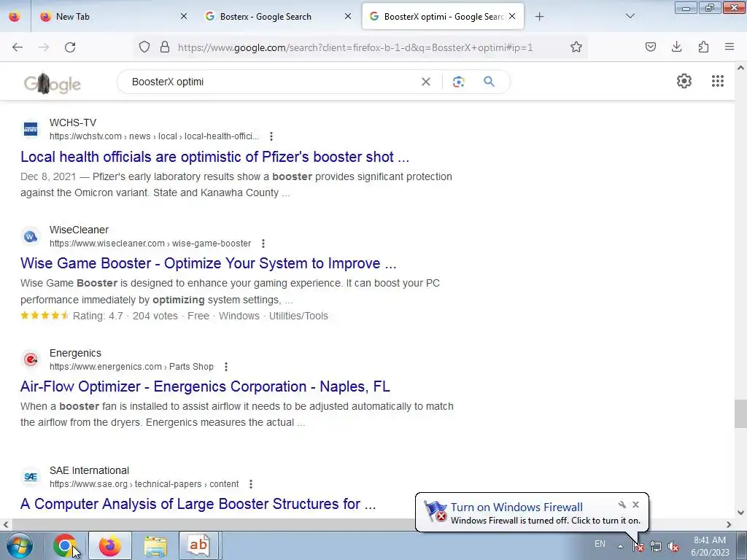Click into the Google search field

pyautogui.click(x=271, y=82)
